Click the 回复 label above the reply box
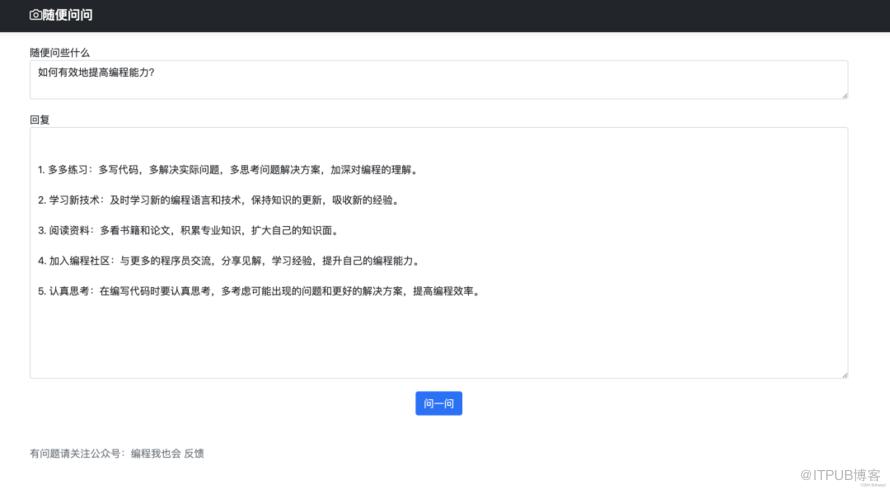The width and height of the screenshot is (890, 490). [x=40, y=119]
